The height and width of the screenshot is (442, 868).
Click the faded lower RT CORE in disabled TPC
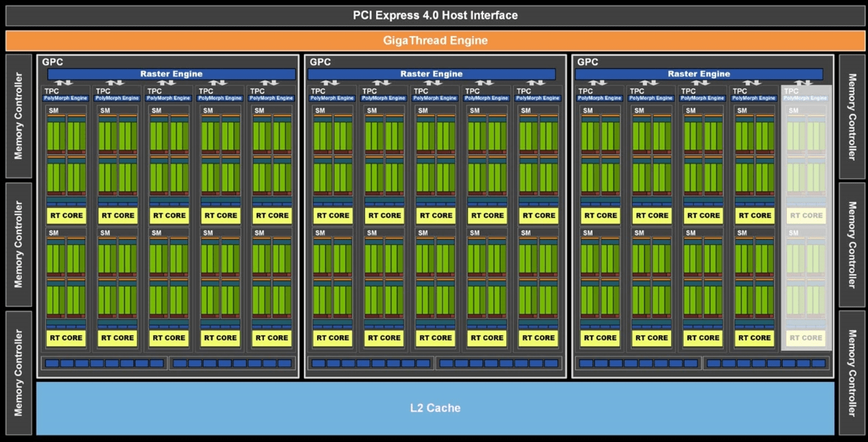click(806, 338)
